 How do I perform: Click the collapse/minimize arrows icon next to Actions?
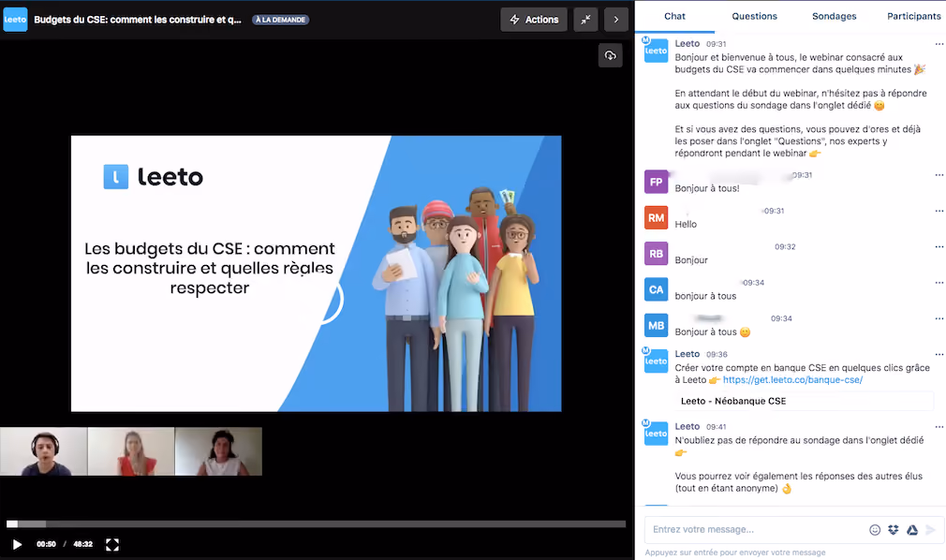pyautogui.click(x=585, y=20)
